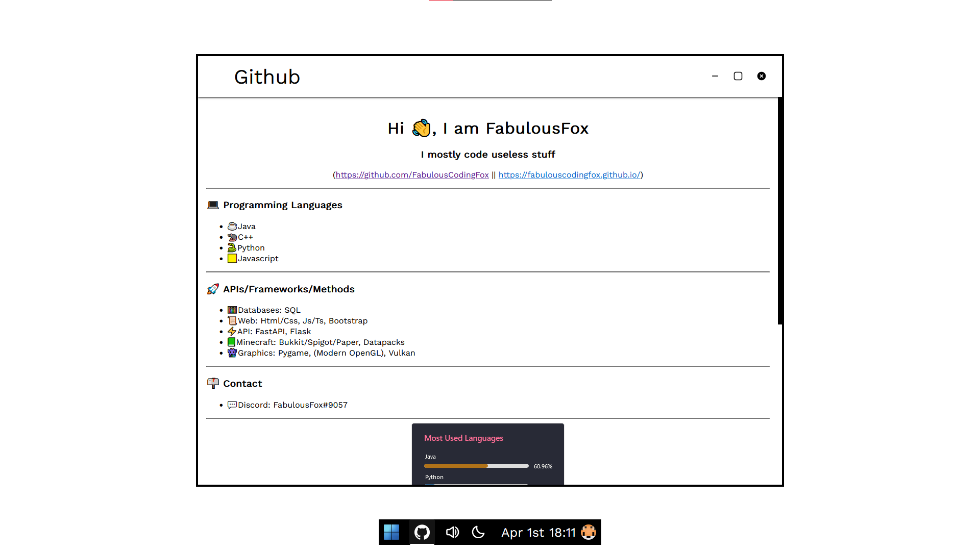Mute sound via speaker icon
Screen dimensions: 980x551
pos(452,532)
